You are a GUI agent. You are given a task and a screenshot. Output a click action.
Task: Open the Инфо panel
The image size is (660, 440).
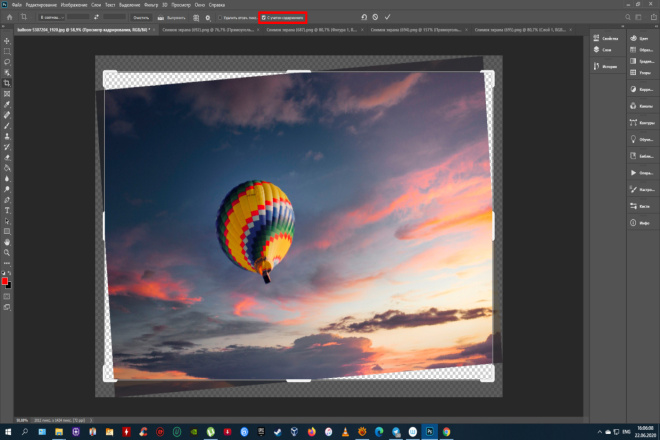(x=640, y=223)
